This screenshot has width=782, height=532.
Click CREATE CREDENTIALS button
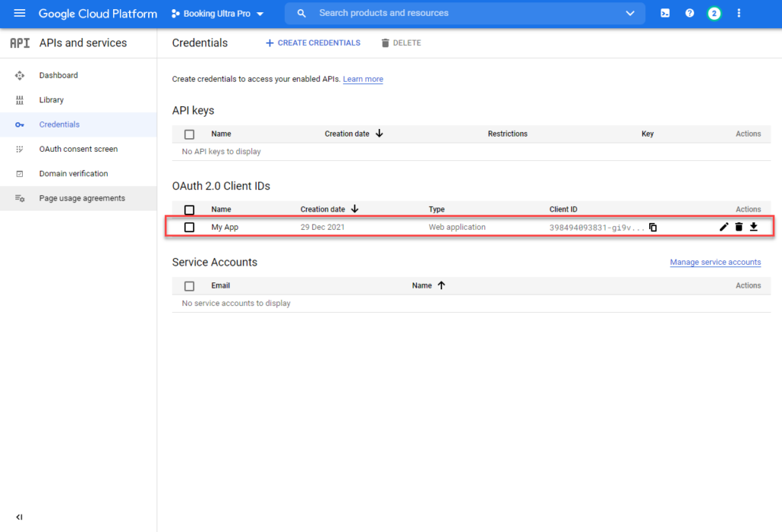point(312,43)
